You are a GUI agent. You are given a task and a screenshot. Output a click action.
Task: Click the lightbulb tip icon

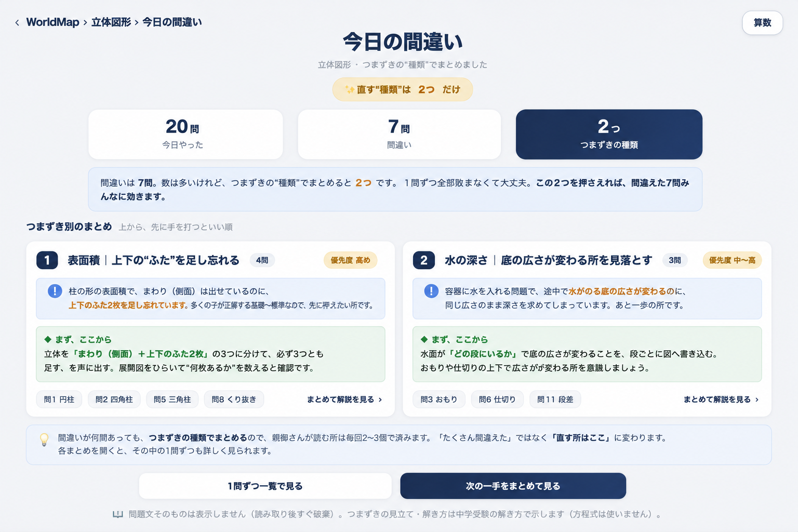[x=45, y=440]
